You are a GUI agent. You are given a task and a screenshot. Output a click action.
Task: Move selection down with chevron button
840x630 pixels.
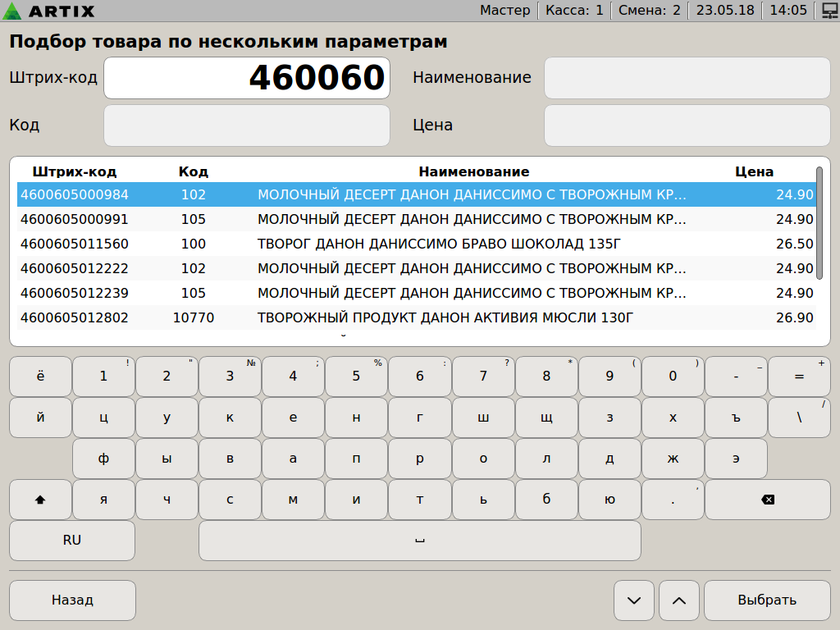click(634, 600)
